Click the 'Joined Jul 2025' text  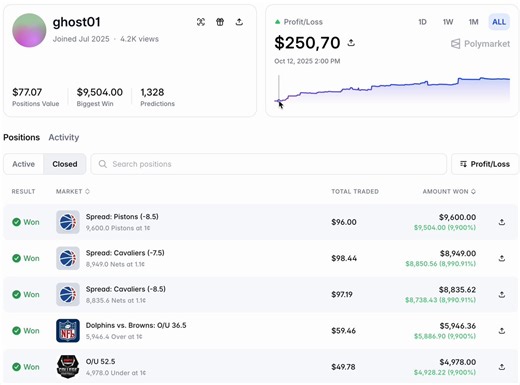pos(81,39)
